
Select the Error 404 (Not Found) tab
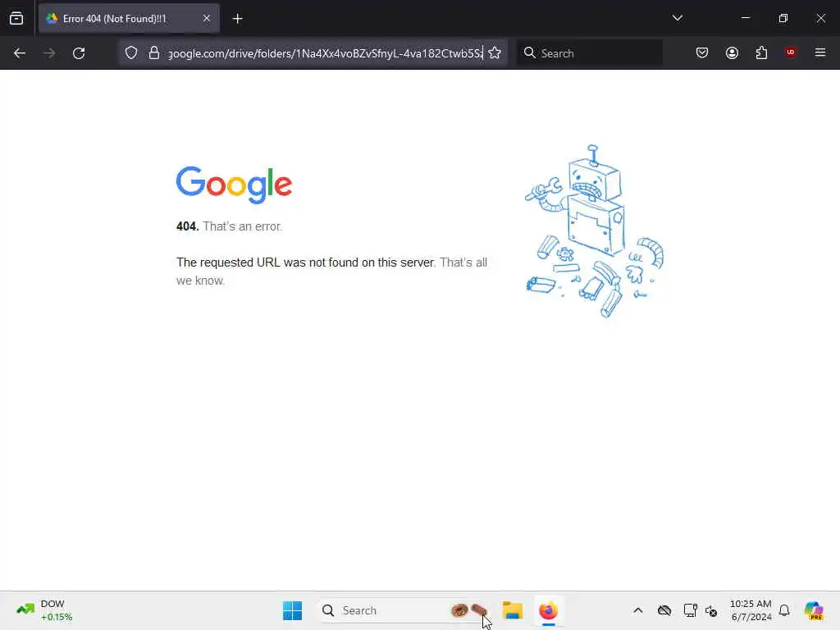pyautogui.click(x=129, y=18)
